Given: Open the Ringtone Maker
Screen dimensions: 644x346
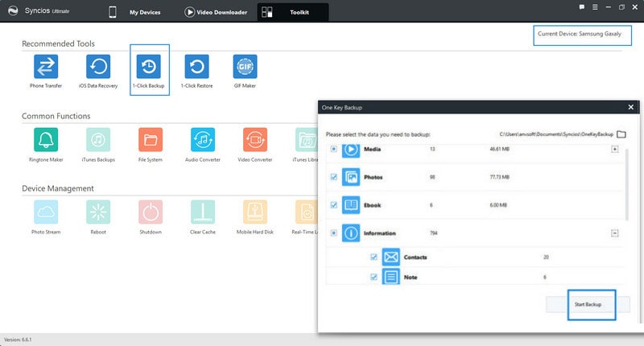Looking at the screenshot, I should click(46, 139).
